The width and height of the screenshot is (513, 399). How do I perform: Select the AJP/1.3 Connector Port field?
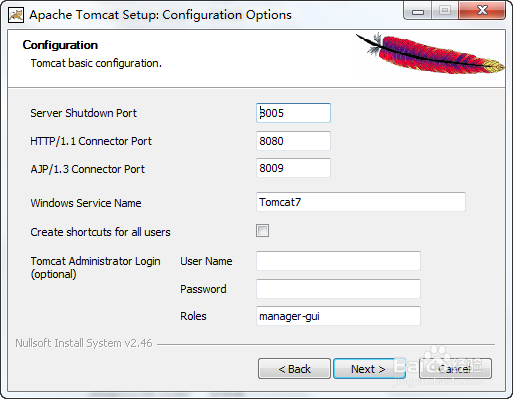293,168
